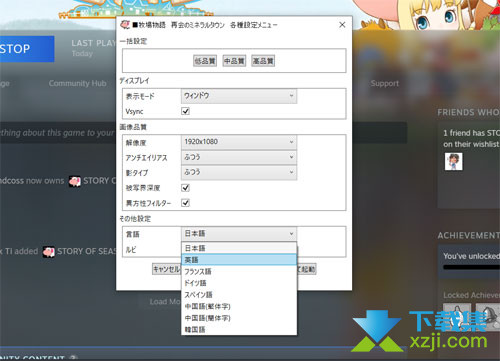
Task: Toggle the 異方性フィルター anisotropic filter checkbox
Action: 186,203
